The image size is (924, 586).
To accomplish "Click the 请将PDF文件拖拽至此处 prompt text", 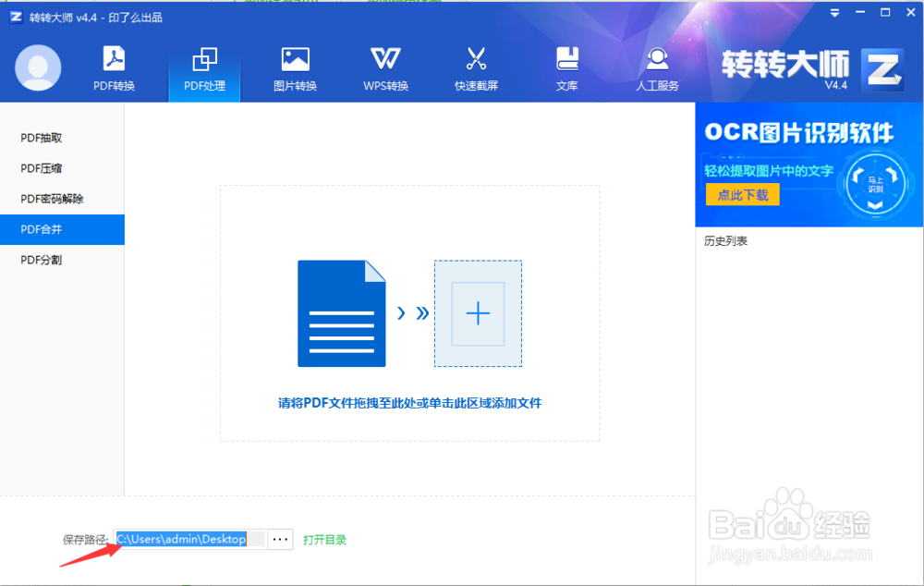I will click(410, 403).
